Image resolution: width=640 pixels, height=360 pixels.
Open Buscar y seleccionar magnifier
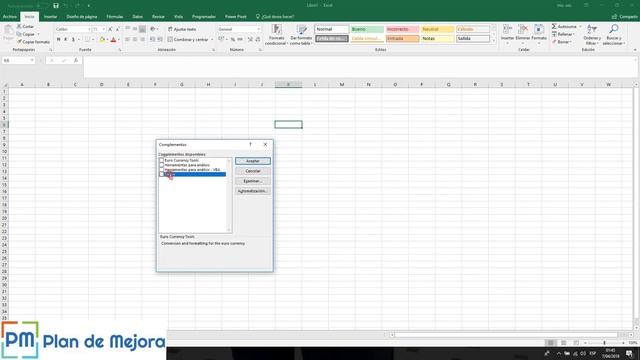point(613,35)
